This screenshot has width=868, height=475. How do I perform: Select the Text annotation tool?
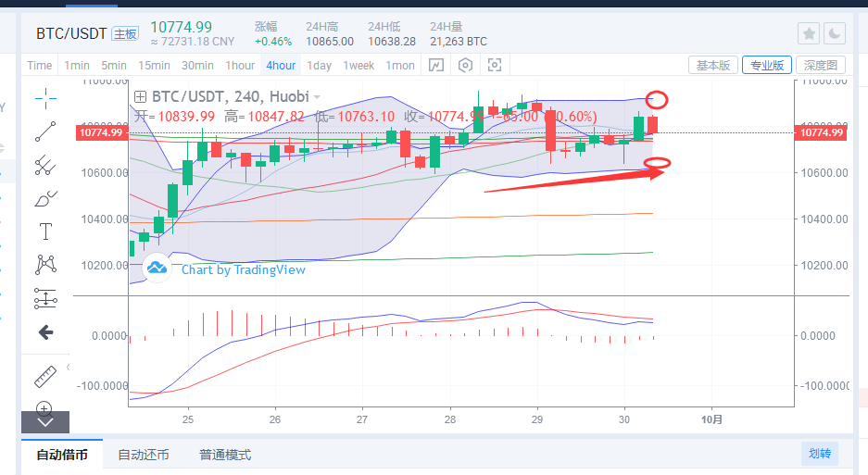tap(45, 231)
